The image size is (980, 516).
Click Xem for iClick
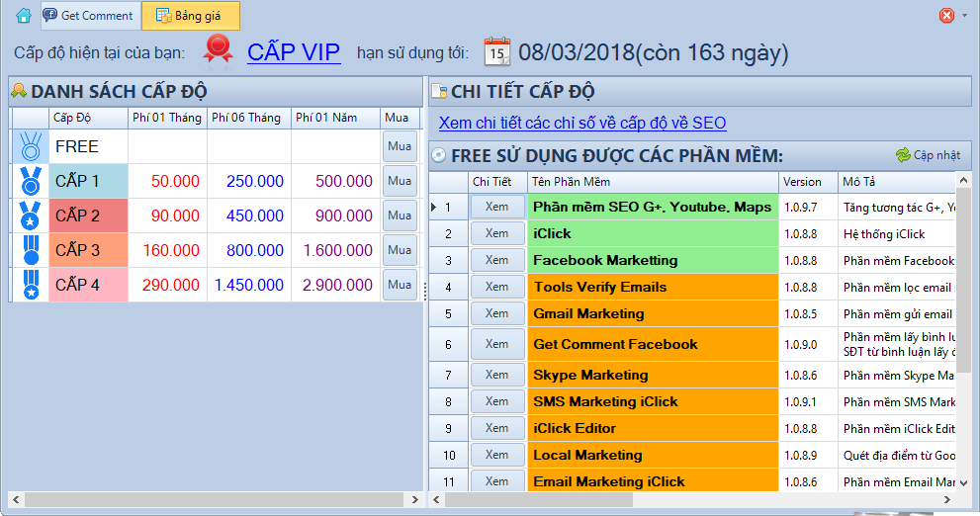496,233
